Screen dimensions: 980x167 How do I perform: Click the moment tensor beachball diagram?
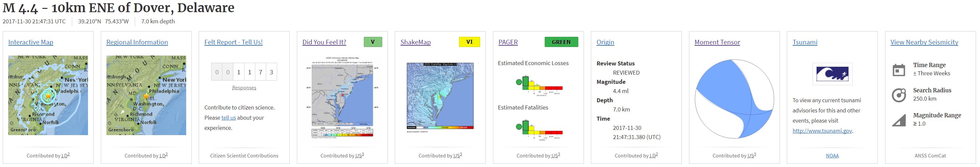click(x=734, y=99)
